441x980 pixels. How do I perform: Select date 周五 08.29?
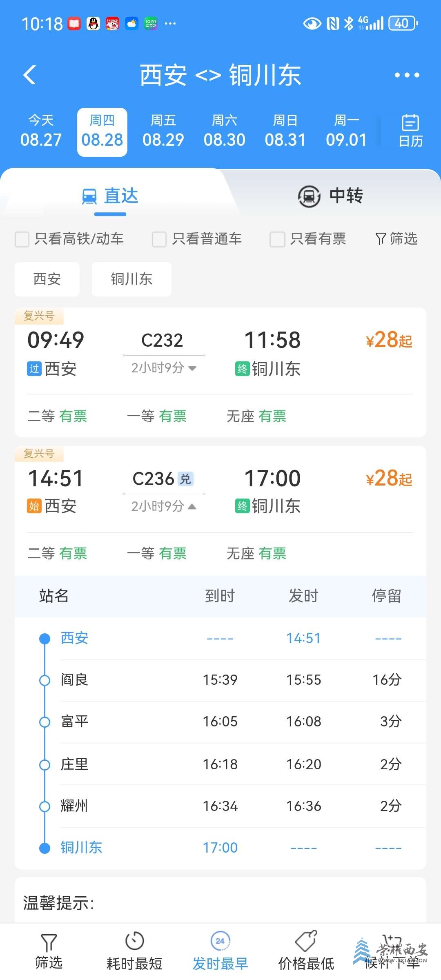(x=163, y=131)
